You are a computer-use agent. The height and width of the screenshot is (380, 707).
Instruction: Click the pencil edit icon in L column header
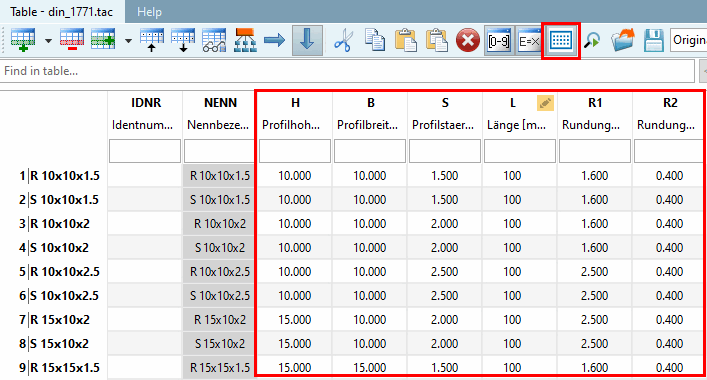coord(545,103)
